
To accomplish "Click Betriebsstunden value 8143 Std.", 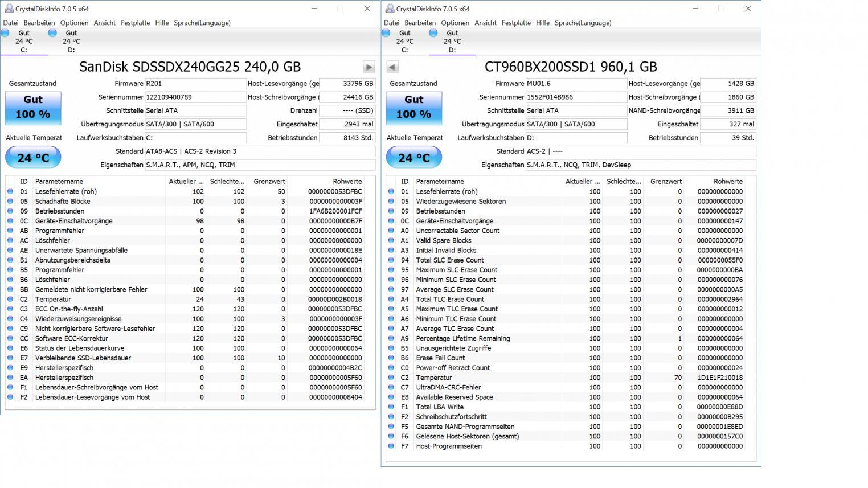I will tap(347, 138).
